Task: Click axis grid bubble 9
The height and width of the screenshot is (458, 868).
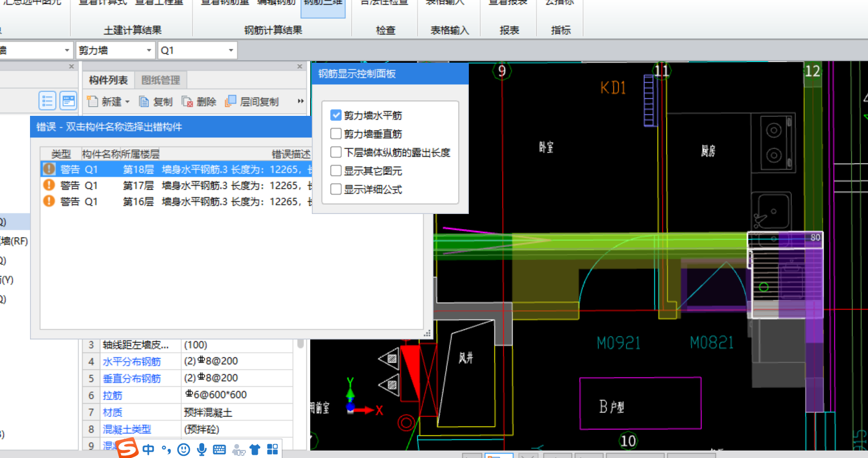Action: (x=502, y=71)
